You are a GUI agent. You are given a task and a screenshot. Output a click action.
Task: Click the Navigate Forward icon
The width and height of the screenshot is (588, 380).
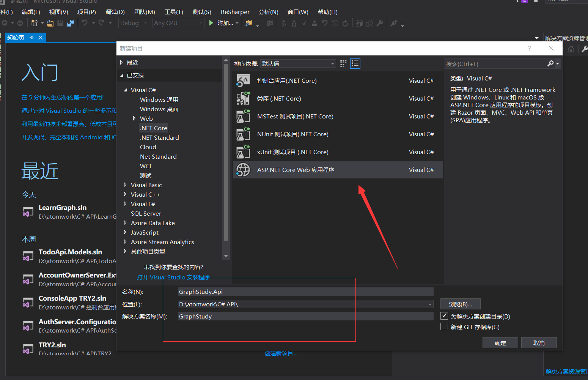pyautogui.click(x=20, y=23)
